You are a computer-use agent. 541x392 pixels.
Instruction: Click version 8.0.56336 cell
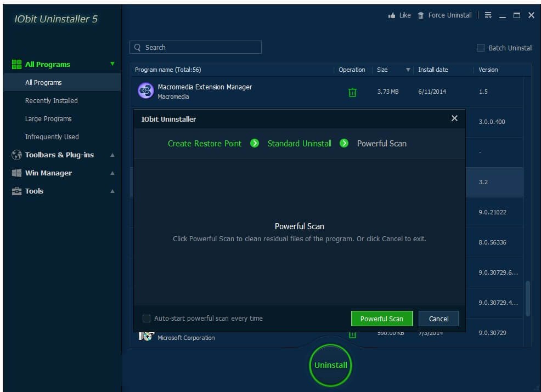pos(492,242)
